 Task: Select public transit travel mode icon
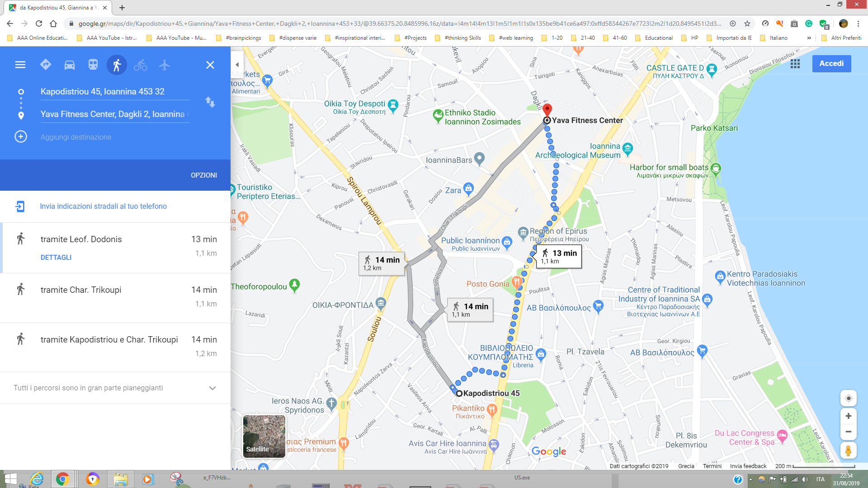(93, 65)
